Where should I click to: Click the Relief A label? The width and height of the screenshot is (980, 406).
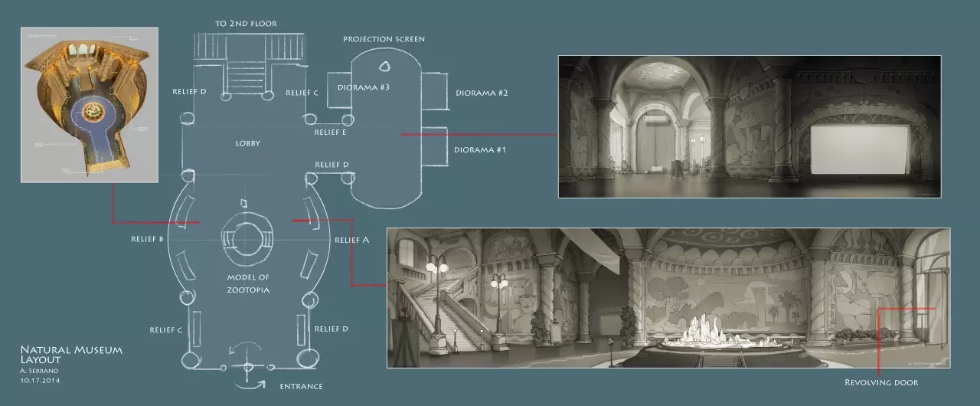click(352, 240)
